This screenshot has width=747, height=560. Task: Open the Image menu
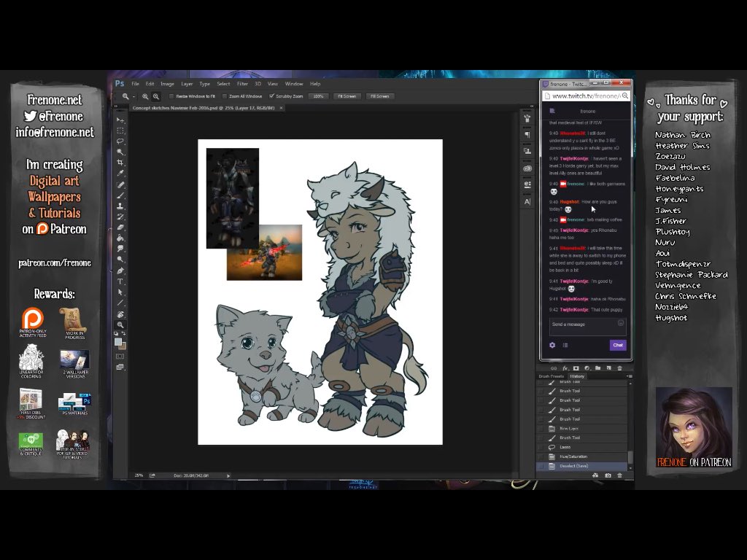coord(167,84)
